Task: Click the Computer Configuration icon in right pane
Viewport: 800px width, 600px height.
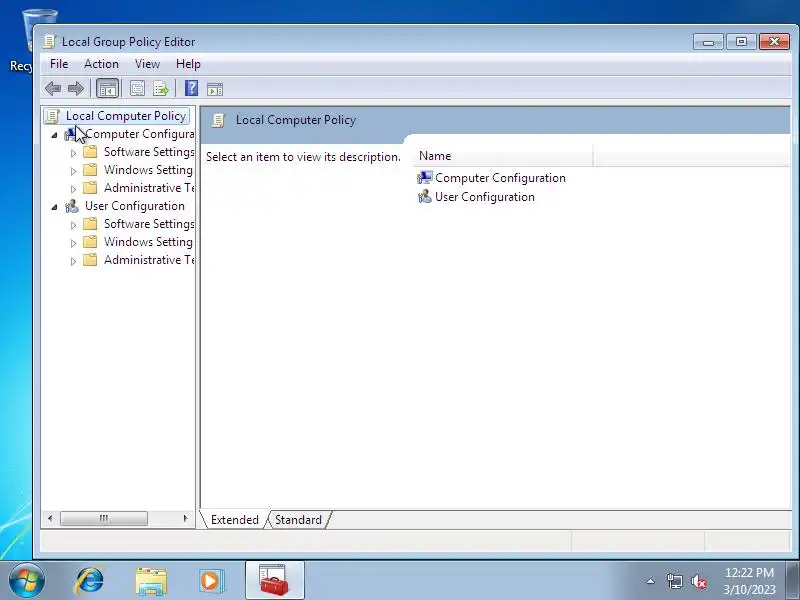Action: pyautogui.click(x=424, y=178)
